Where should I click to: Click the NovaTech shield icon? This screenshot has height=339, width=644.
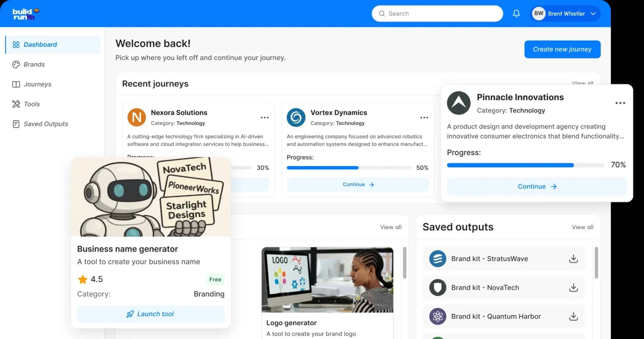(x=438, y=287)
